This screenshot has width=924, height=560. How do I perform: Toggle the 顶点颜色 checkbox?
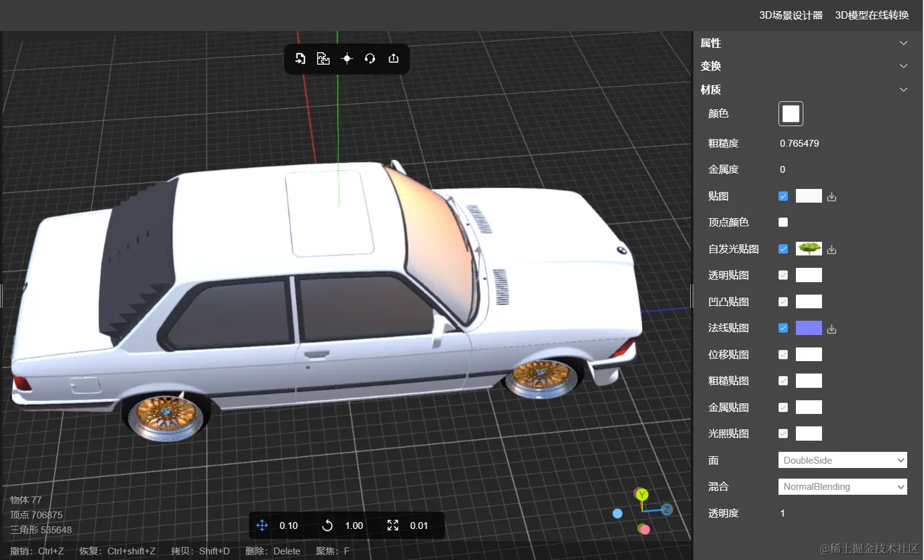tap(783, 223)
